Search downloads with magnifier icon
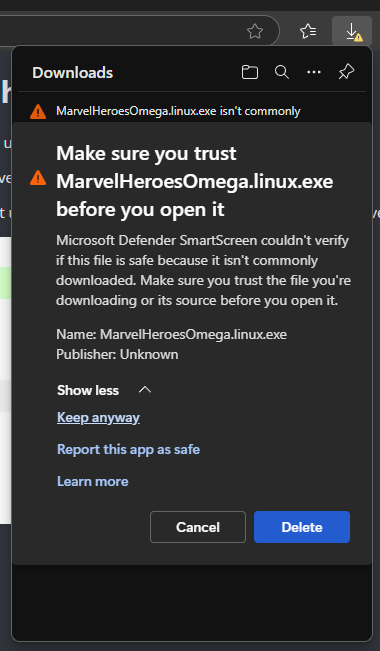The height and width of the screenshot is (651, 380). 282,72
